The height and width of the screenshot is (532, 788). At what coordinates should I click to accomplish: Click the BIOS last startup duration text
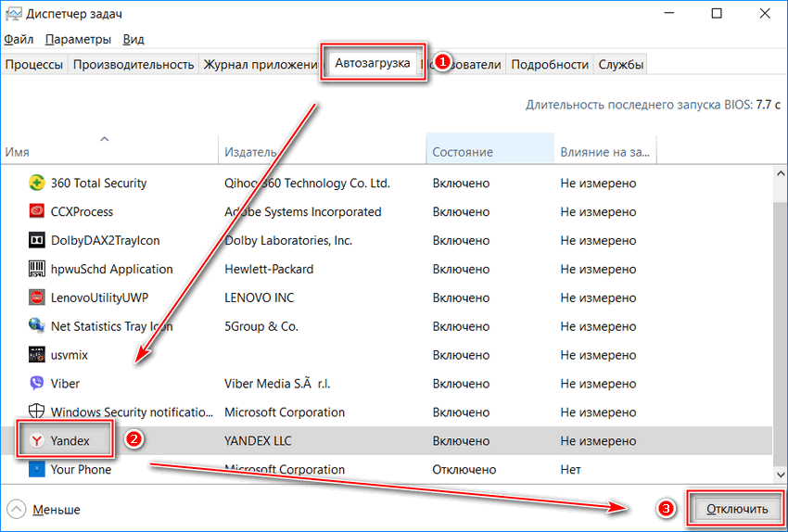click(653, 105)
